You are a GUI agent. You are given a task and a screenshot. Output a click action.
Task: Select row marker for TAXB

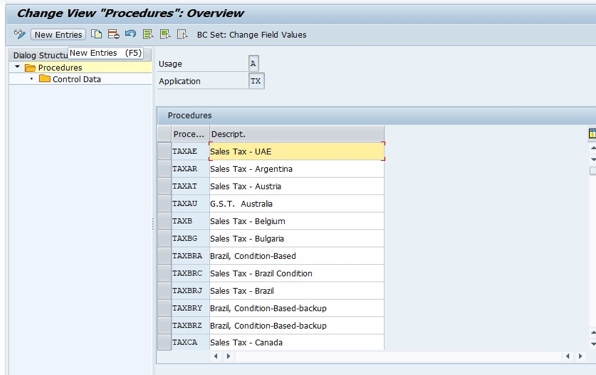[x=165, y=221]
